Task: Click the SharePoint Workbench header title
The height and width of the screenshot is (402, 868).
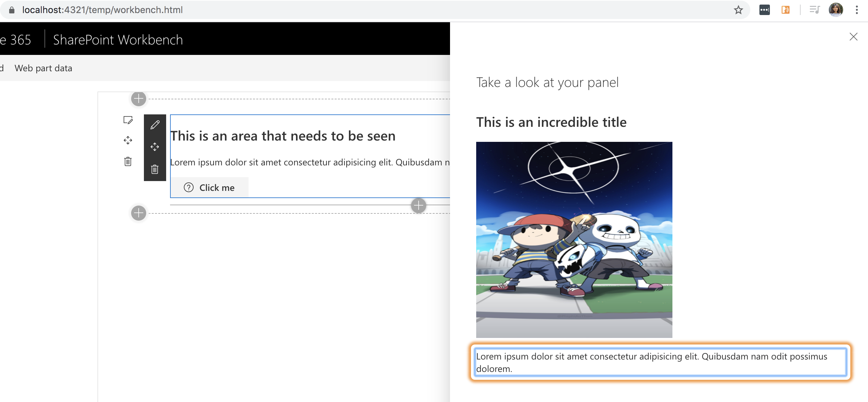Action: click(x=118, y=40)
